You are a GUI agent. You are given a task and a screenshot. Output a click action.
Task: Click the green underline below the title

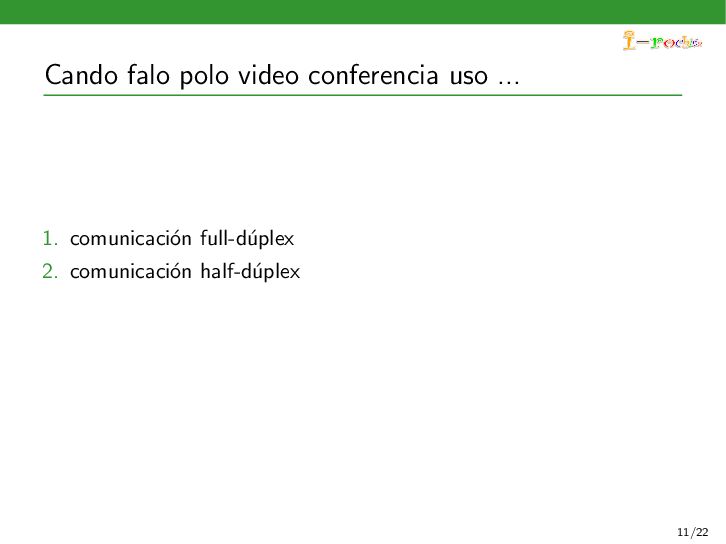[x=363, y=95]
